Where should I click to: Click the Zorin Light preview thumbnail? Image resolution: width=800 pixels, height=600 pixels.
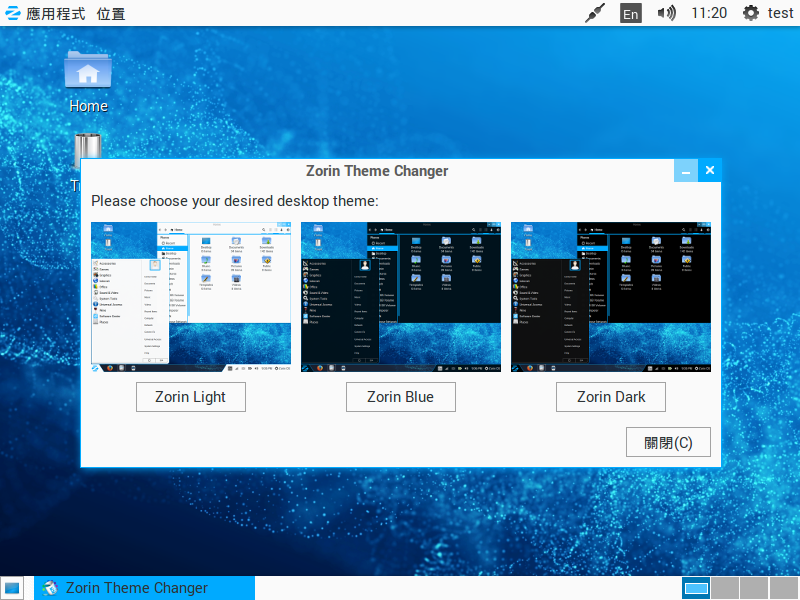pos(191,297)
